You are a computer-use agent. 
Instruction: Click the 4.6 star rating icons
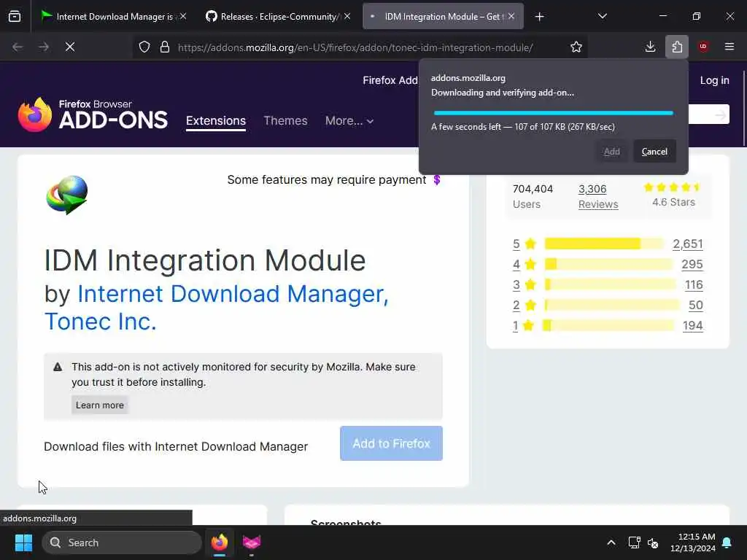coord(672,187)
